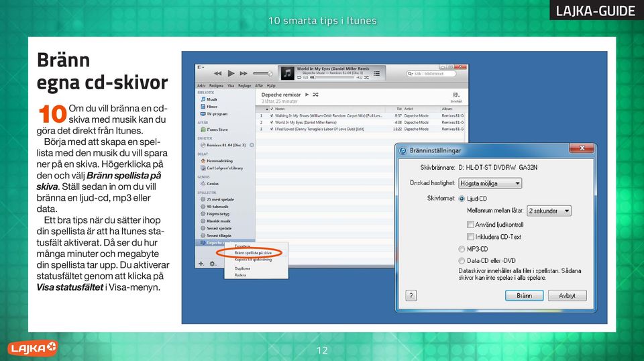
Task: Click the iTunes play button
Action: pyautogui.click(x=231, y=74)
